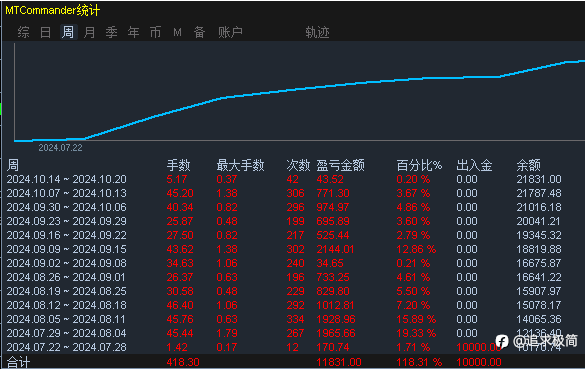Select the 周 weekly tab

tap(68, 32)
